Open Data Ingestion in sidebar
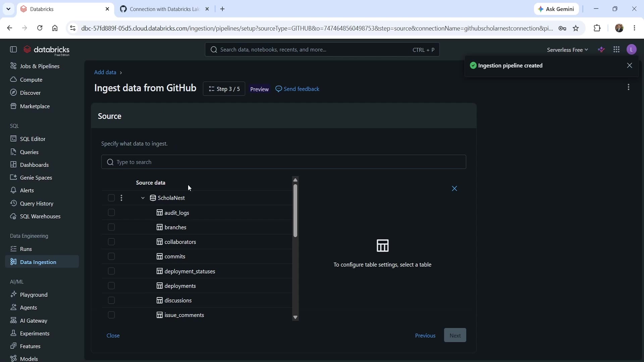 (x=42, y=262)
